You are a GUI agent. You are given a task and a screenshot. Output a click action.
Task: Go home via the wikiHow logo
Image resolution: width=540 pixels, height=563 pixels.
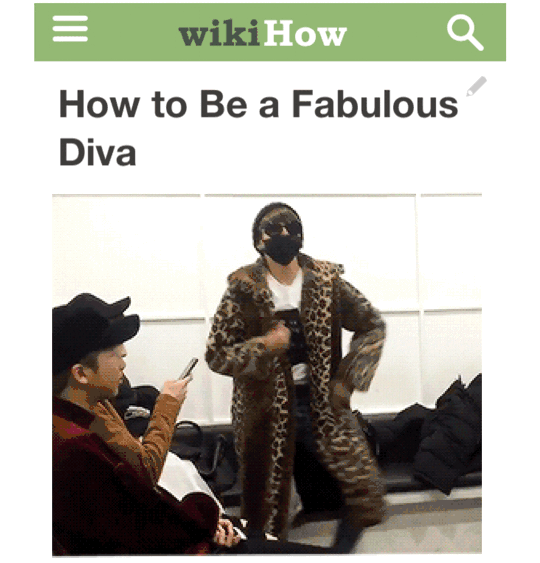pyautogui.click(x=263, y=33)
